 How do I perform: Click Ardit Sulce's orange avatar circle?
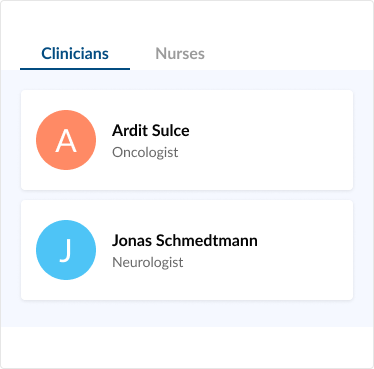(x=66, y=140)
